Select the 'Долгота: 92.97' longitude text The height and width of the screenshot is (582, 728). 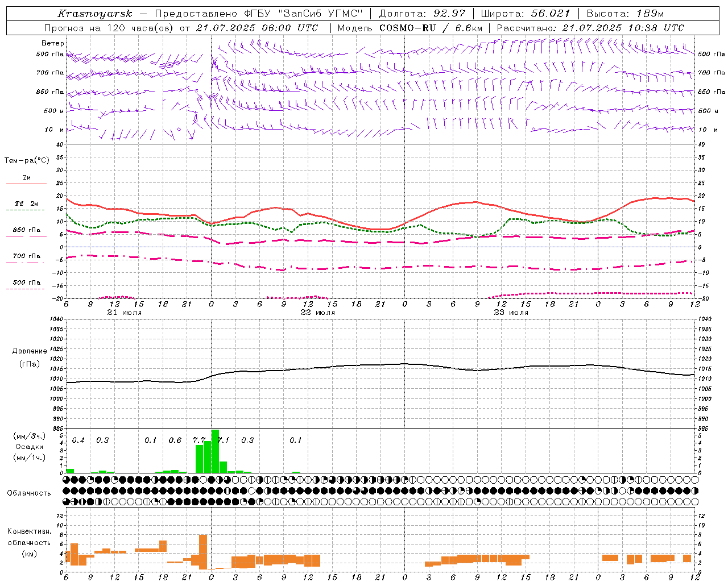(422, 14)
